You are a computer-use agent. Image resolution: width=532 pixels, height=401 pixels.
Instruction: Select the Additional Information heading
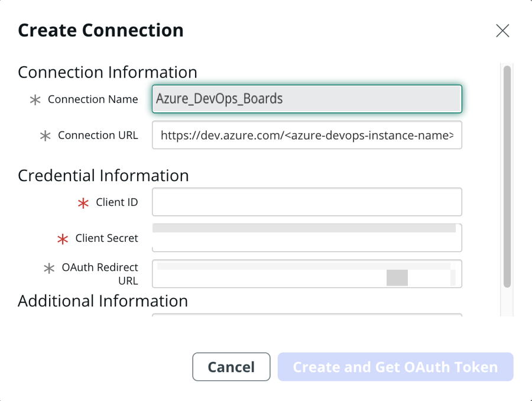tap(103, 301)
